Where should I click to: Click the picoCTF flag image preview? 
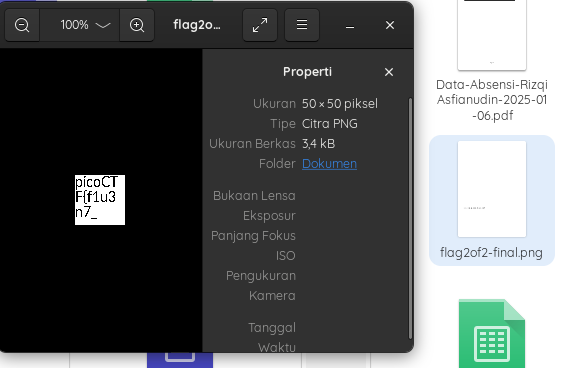(100, 200)
